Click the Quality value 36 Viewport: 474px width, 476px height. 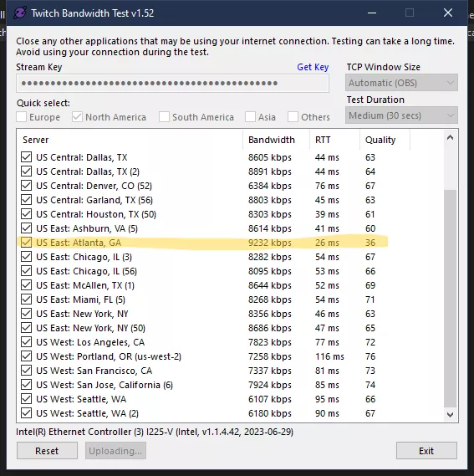370,243
